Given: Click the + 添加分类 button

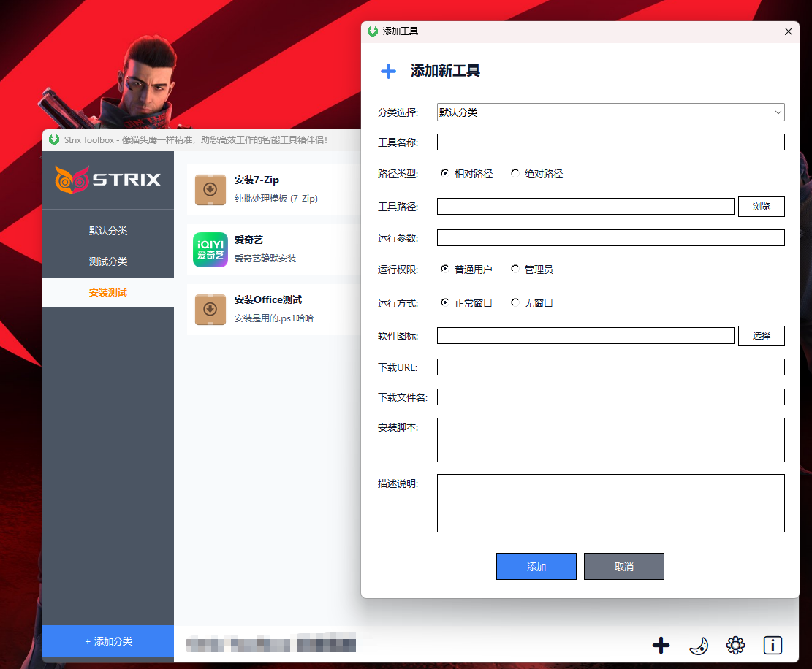Looking at the screenshot, I should [108, 641].
